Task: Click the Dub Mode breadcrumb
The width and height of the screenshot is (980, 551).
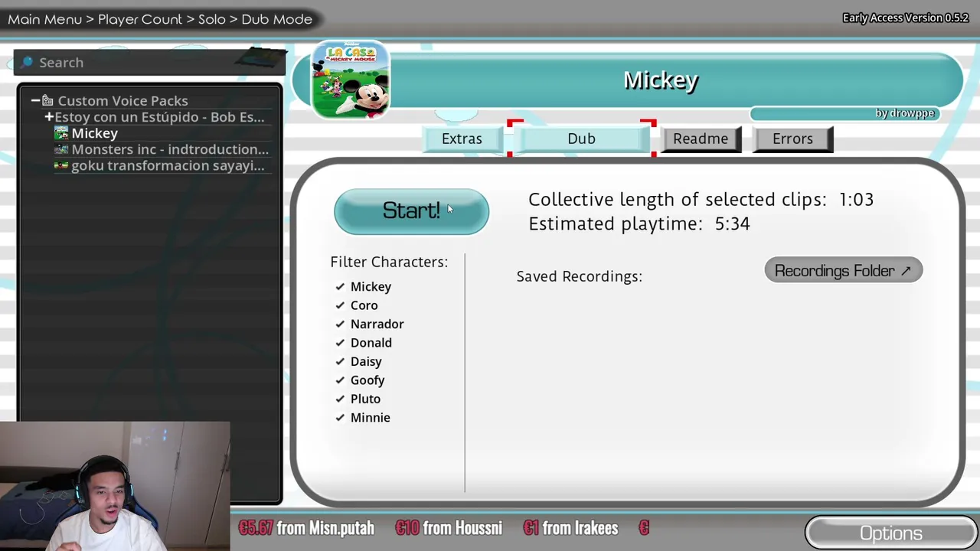Action: [x=277, y=19]
